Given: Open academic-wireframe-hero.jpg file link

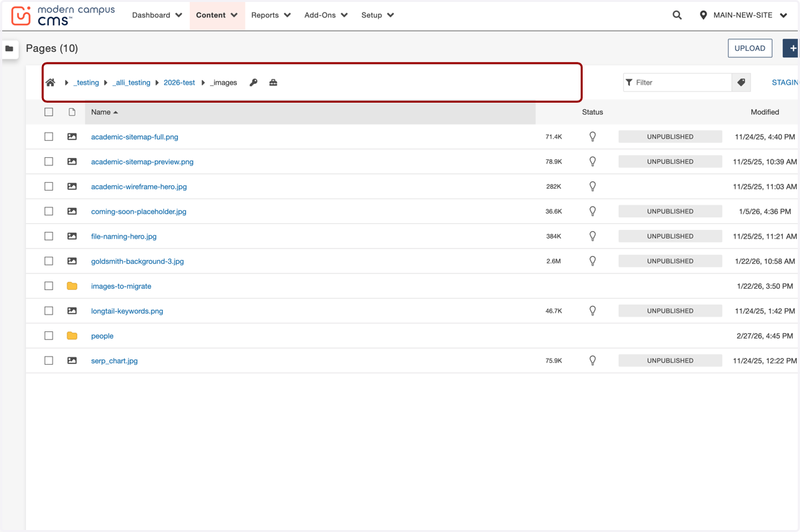Looking at the screenshot, I should click(x=139, y=187).
